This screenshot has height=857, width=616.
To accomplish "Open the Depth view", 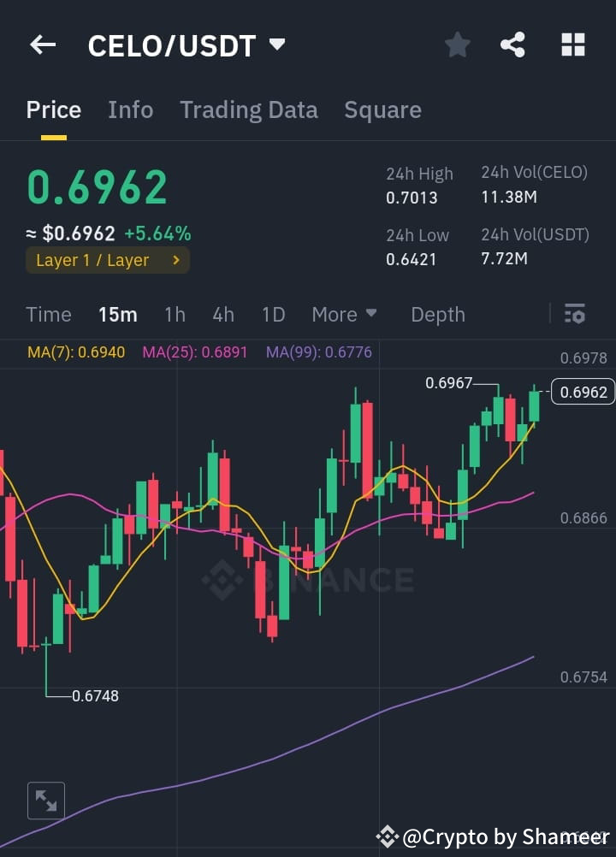I will point(437,314).
